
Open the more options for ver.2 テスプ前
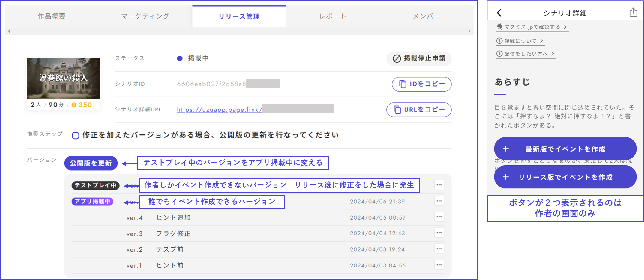click(439, 249)
